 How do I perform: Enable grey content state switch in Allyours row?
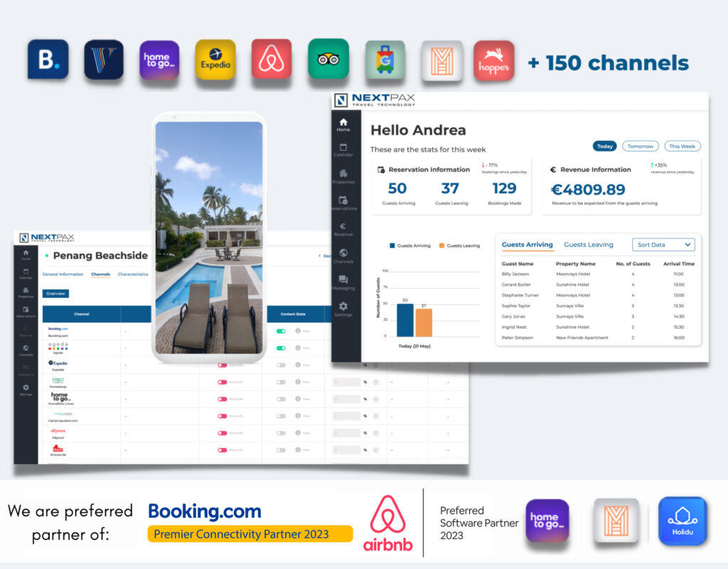point(281,433)
